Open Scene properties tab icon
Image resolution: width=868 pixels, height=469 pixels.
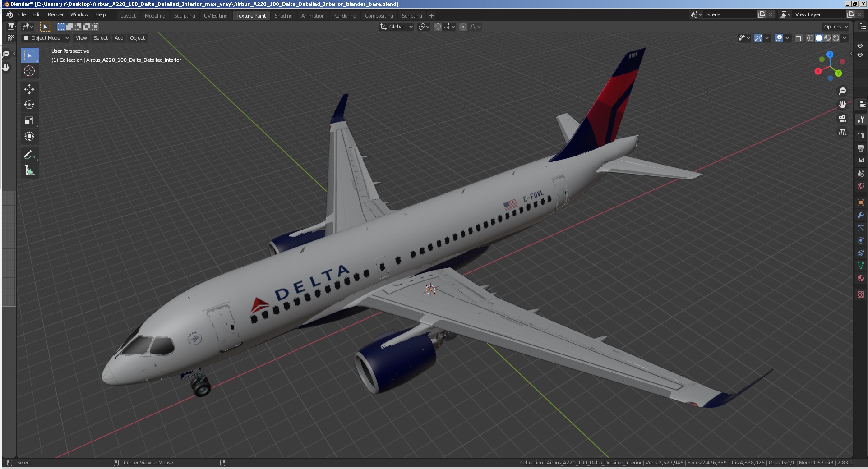[861, 173]
